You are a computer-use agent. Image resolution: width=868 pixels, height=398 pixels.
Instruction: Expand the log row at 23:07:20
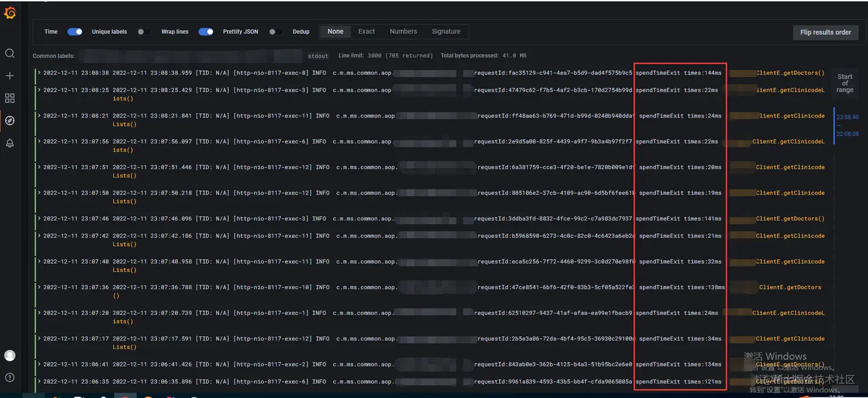coord(39,313)
